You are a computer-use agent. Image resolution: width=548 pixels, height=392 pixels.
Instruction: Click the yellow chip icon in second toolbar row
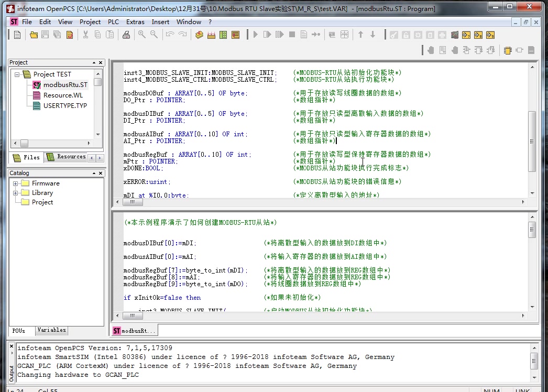(508, 50)
